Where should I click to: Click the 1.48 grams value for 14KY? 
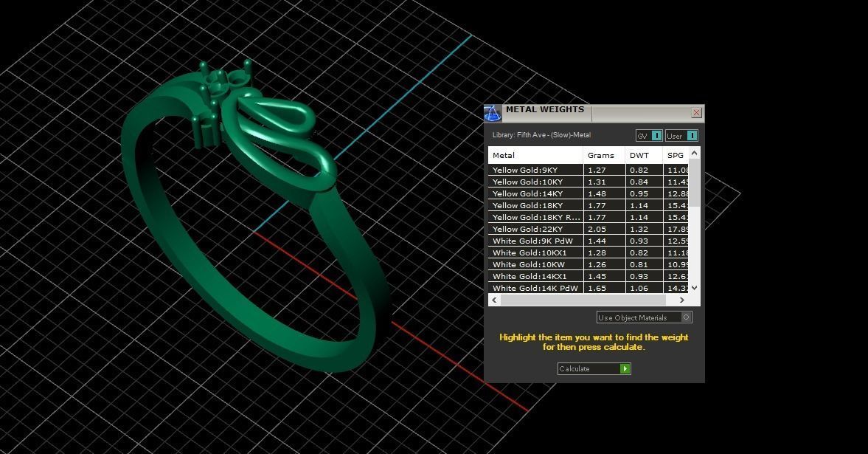pos(597,193)
